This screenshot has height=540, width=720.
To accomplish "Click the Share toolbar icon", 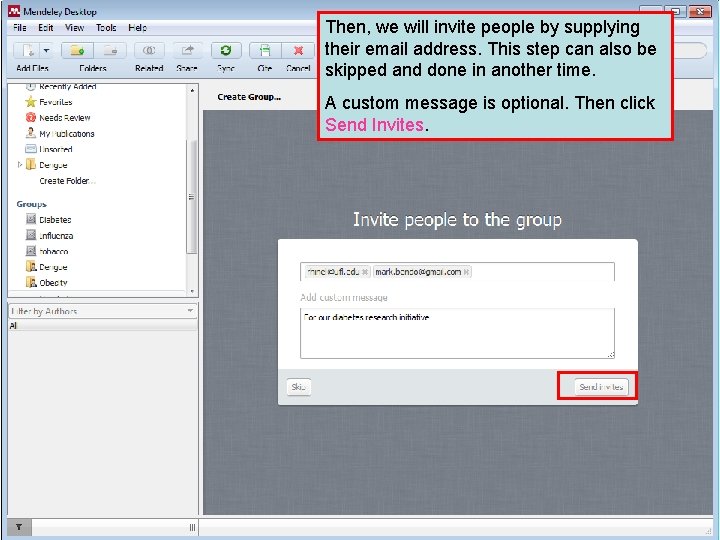I will [187, 50].
